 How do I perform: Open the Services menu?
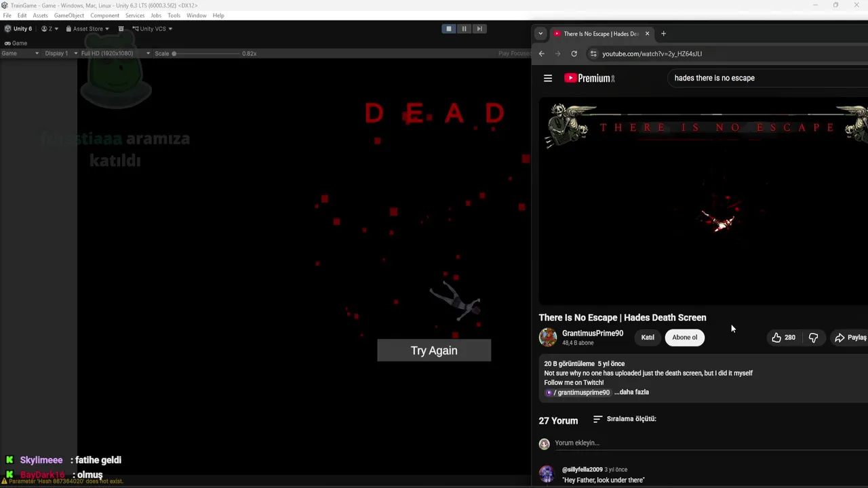click(134, 15)
